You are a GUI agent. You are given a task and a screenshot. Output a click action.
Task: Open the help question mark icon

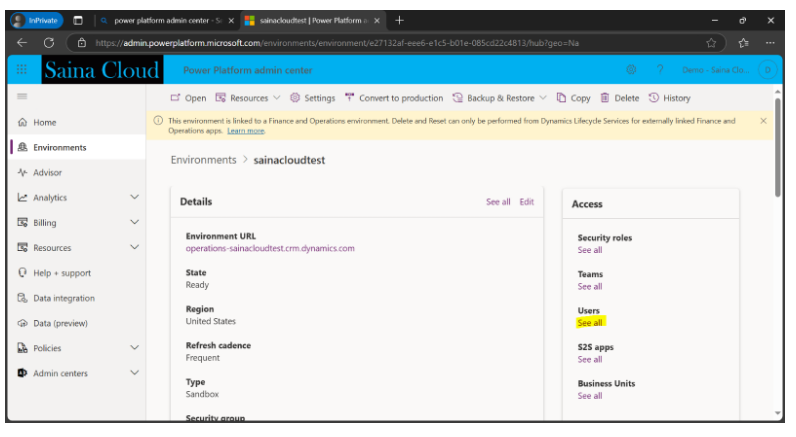pos(660,70)
